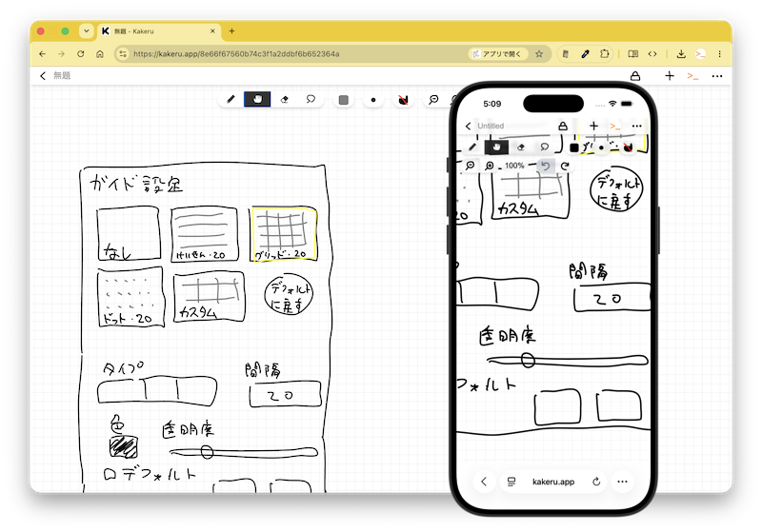Select the pencil tool in phone toolbar
This screenshot has height=532, width=762.
(x=471, y=147)
